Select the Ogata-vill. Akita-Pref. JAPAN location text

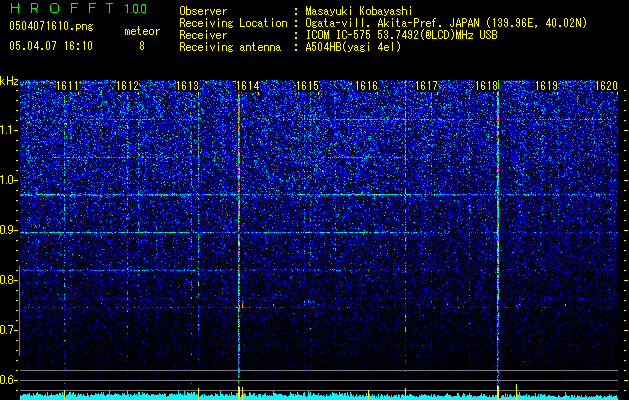point(446,23)
